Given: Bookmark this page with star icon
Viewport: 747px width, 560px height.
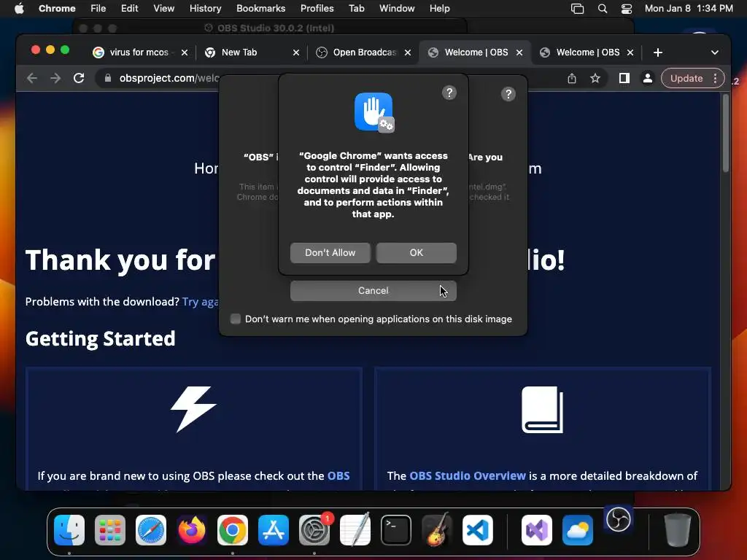Looking at the screenshot, I should [x=595, y=78].
